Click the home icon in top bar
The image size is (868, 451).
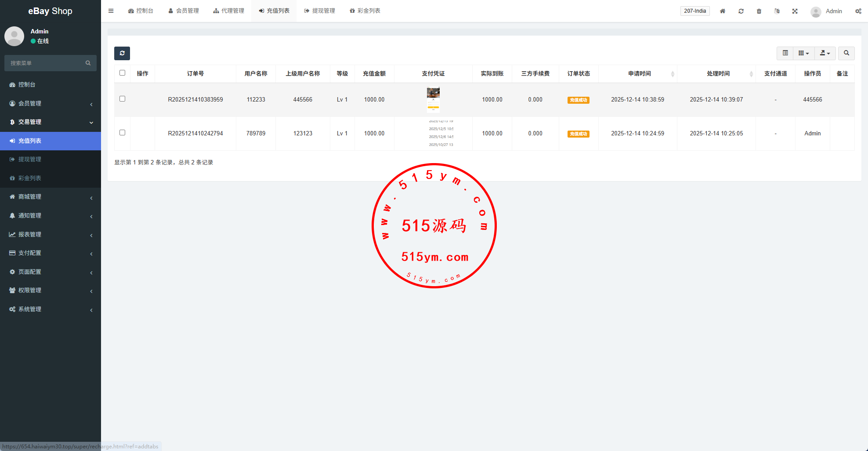pos(723,11)
